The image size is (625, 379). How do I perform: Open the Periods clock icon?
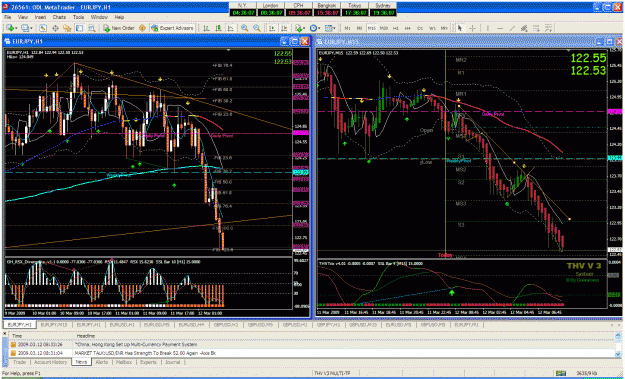(313, 28)
